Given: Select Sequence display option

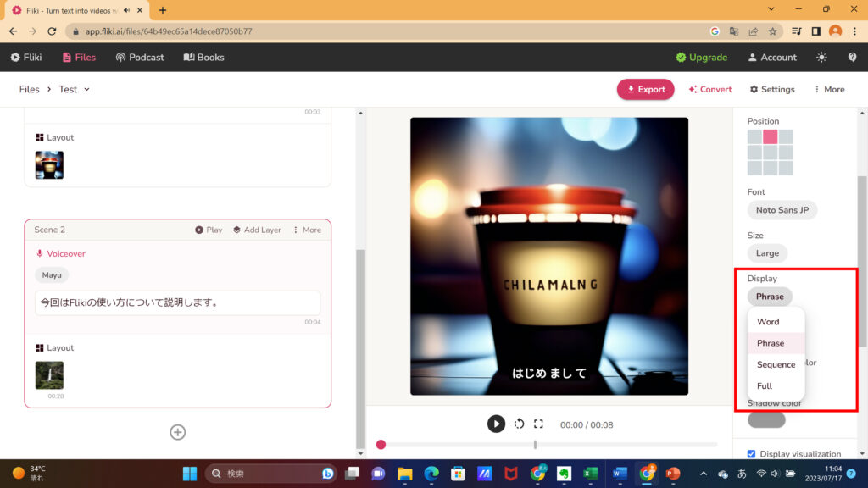Looking at the screenshot, I should click(x=776, y=364).
